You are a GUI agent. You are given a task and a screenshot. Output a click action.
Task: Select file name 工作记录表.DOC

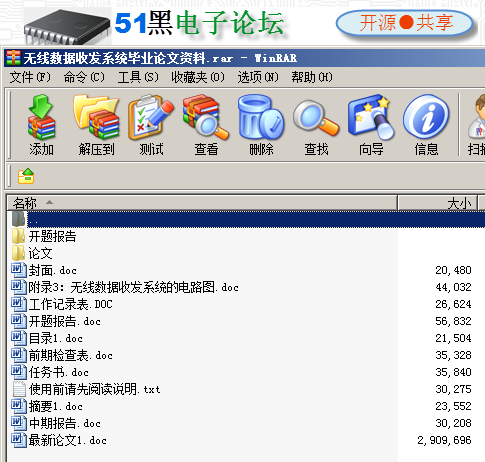click(70, 304)
